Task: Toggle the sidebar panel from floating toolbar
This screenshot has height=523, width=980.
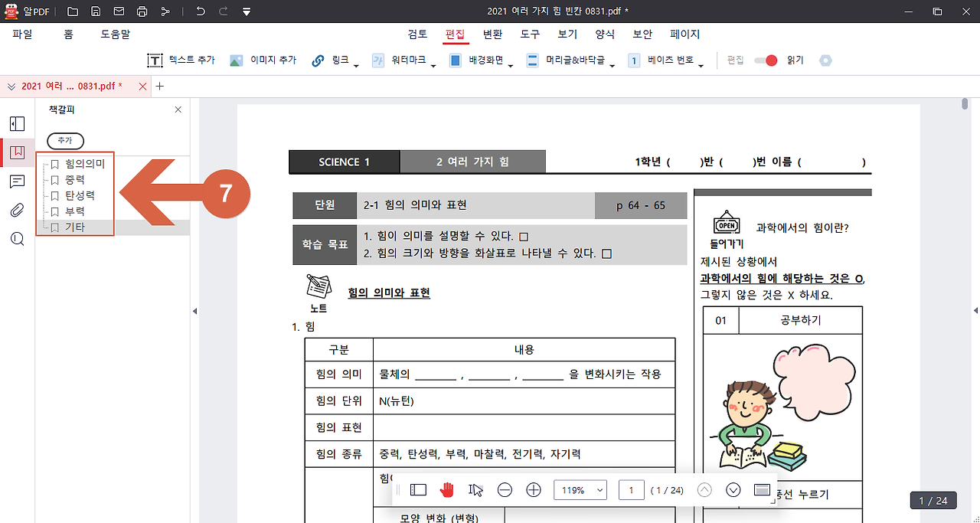Action: pos(418,489)
